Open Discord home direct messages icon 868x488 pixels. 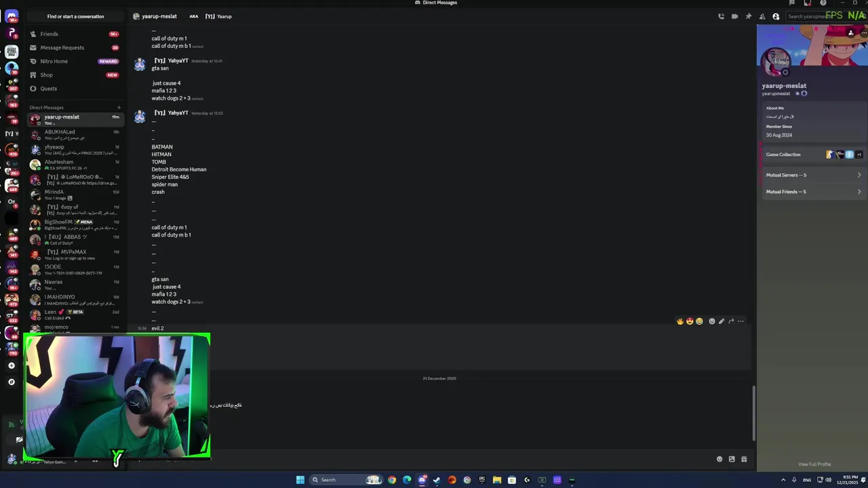(12, 16)
